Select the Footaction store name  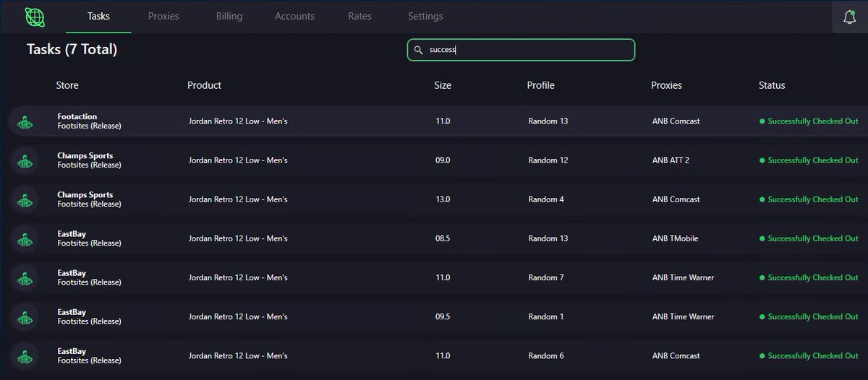coord(77,116)
